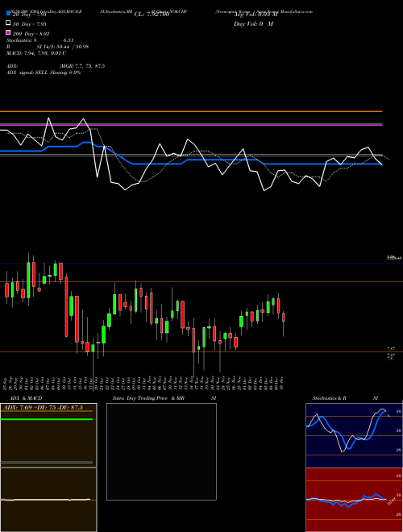Image resolution: width=403 pixels, height=532 pixels.
Task: Click the (MGR) 7.7, 75, 87.5 values
Action: click(x=82, y=66)
